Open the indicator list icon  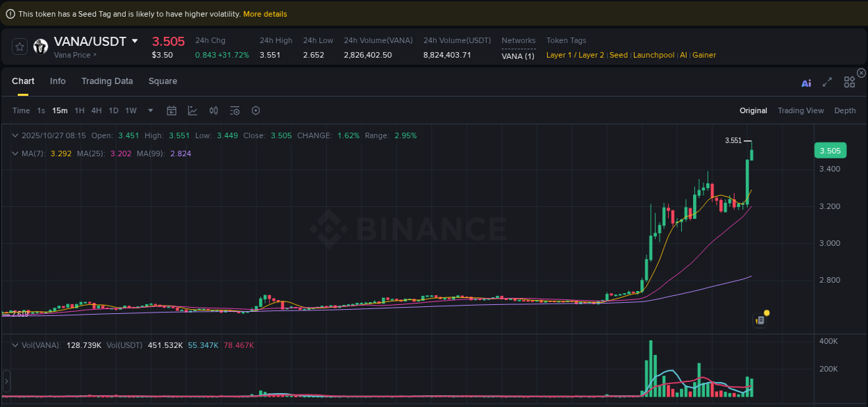tap(234, 110)
